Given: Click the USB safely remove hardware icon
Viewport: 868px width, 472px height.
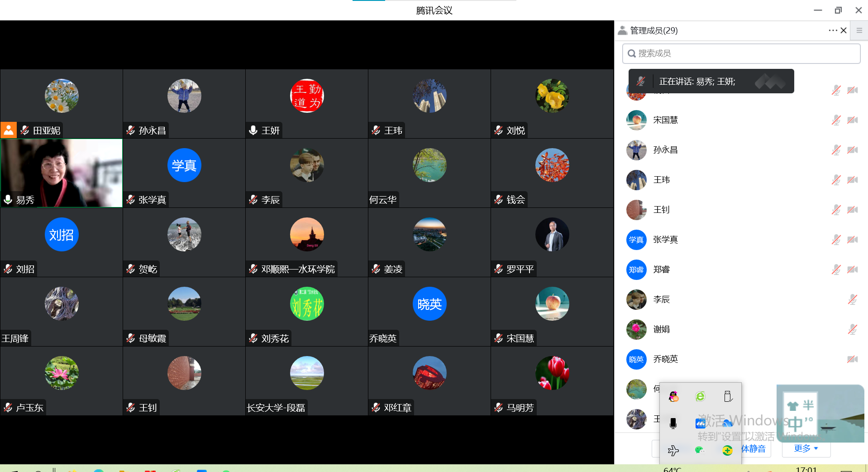Looking at the screenshot, I should click(x=728, y=397).
